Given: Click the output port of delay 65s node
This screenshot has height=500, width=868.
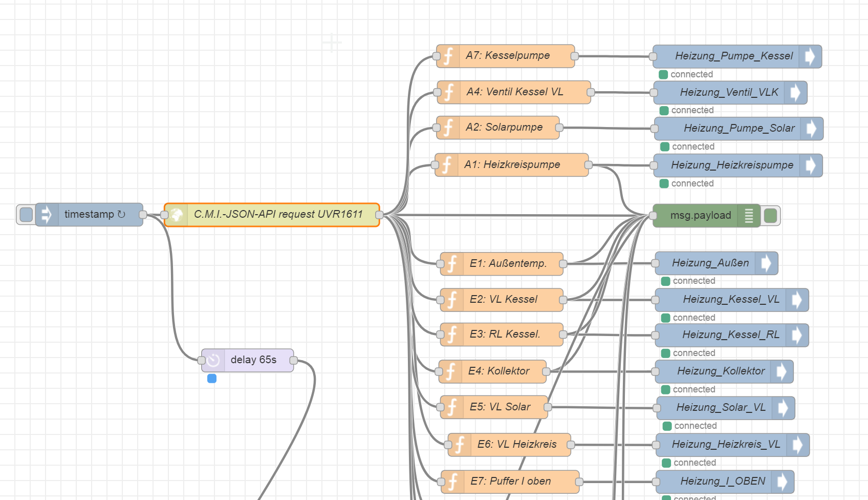Looking at the screenshot, I should [x=294, y=360].
